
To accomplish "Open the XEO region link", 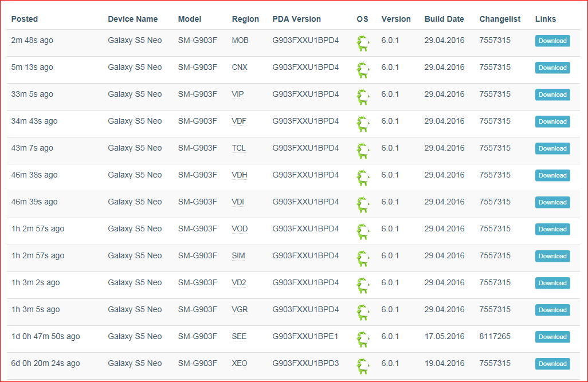I will (239, 364).
